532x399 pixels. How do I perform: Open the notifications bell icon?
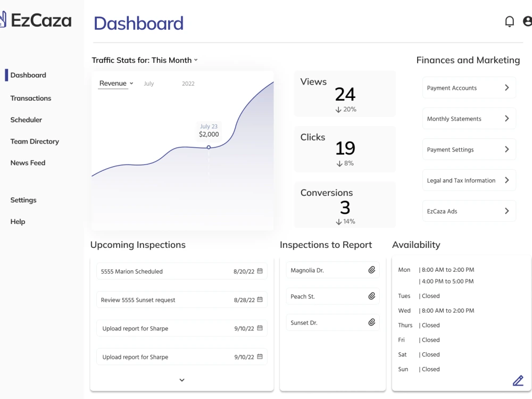(509, 21)
